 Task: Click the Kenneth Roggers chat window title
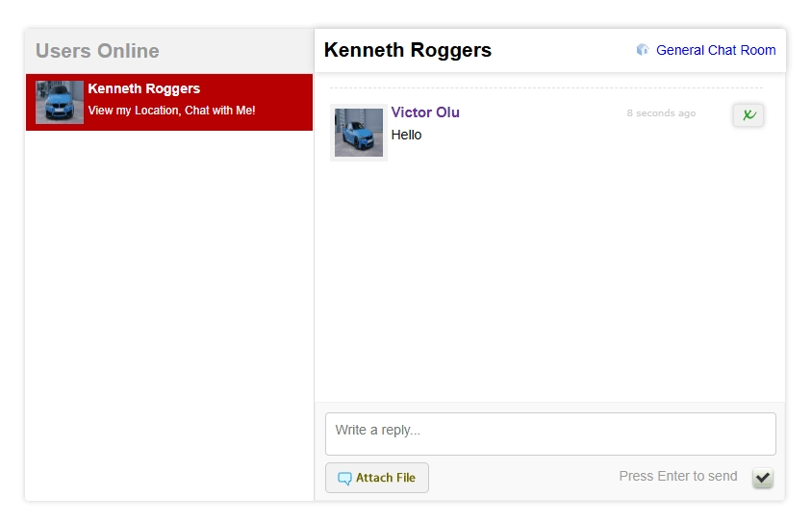[x=408, y=50]
